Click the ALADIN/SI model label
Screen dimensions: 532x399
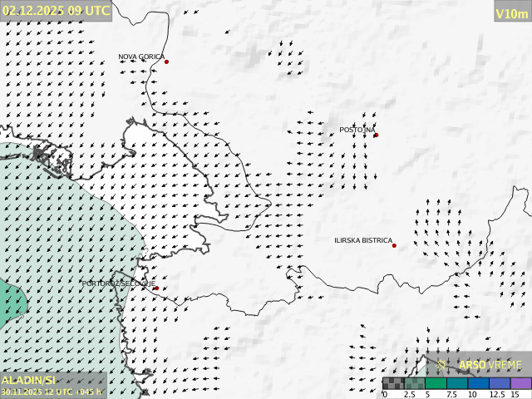pyautogui.click(x=28, y=380)
